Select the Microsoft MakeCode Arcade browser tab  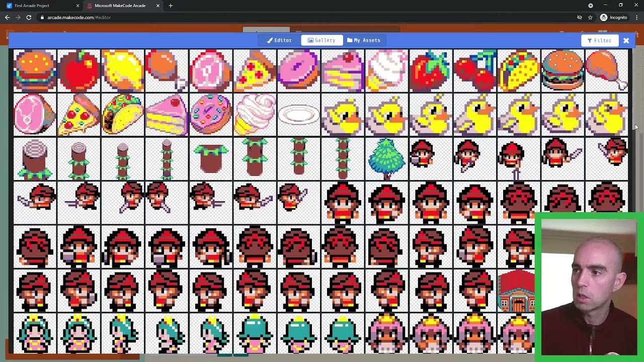tap(120, 6)
